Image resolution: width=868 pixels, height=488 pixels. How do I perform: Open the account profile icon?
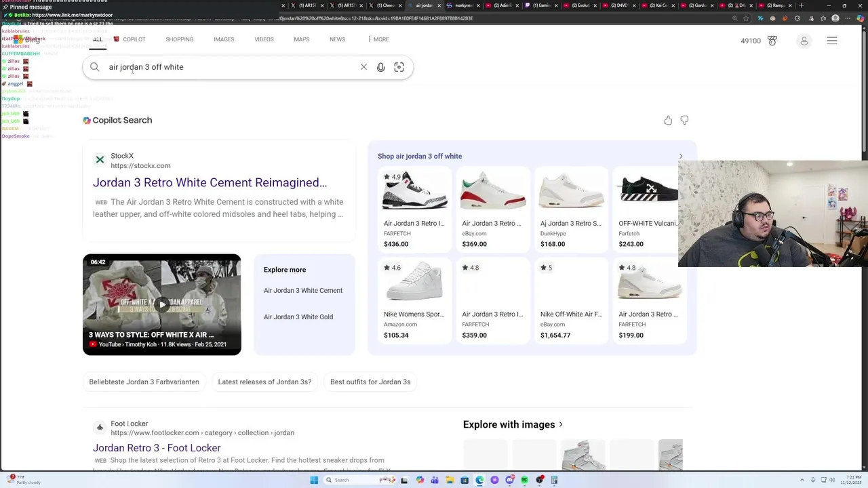pyautogui.click(x=804, y=41)
